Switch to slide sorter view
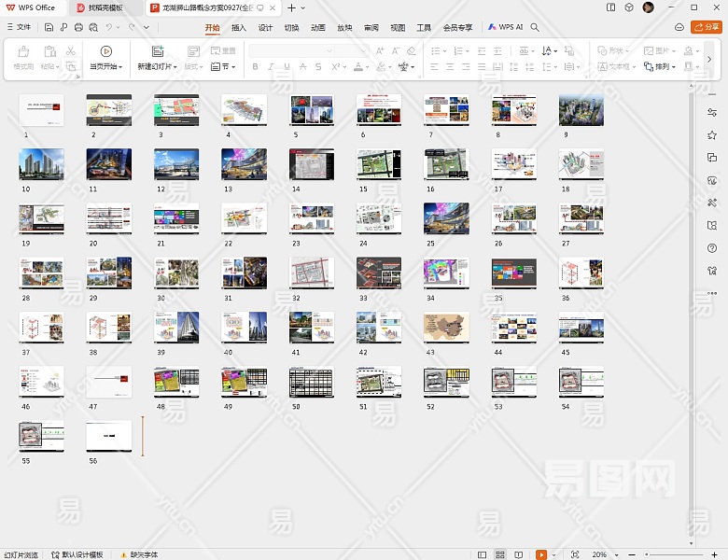 point(501,554)
